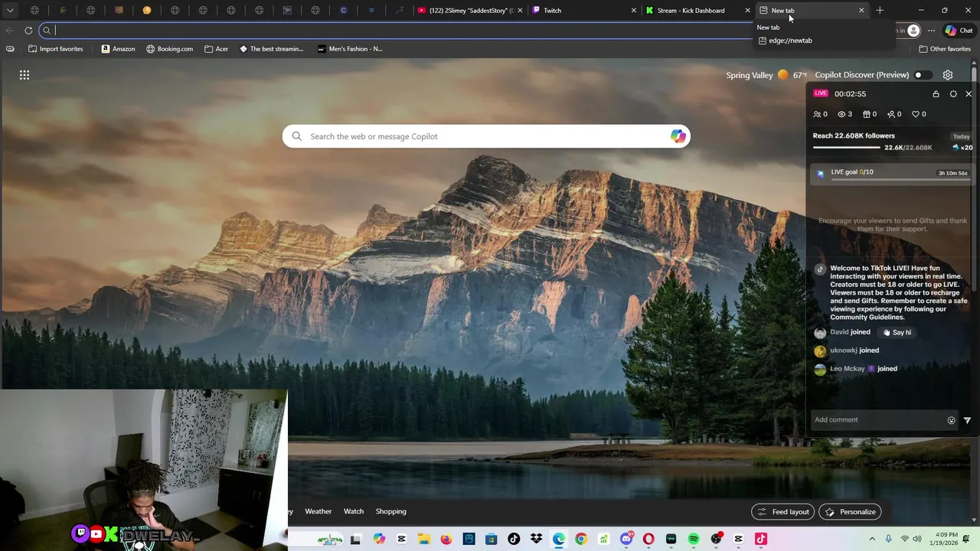Open The best streaming bookmark
The height and width of the screenshot is (551, 980).
(x=271, y=49)
